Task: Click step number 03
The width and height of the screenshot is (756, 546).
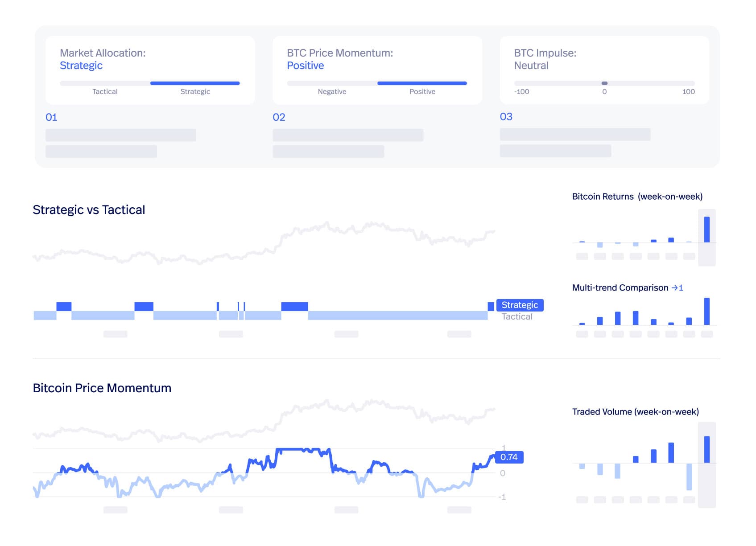Action: tap(506, 117)
